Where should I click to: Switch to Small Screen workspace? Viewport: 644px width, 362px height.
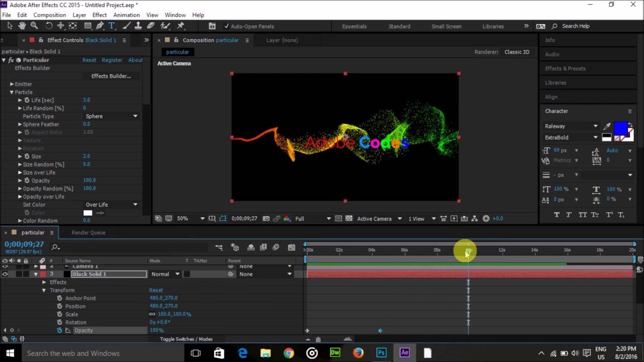click(x=446, y=26)
